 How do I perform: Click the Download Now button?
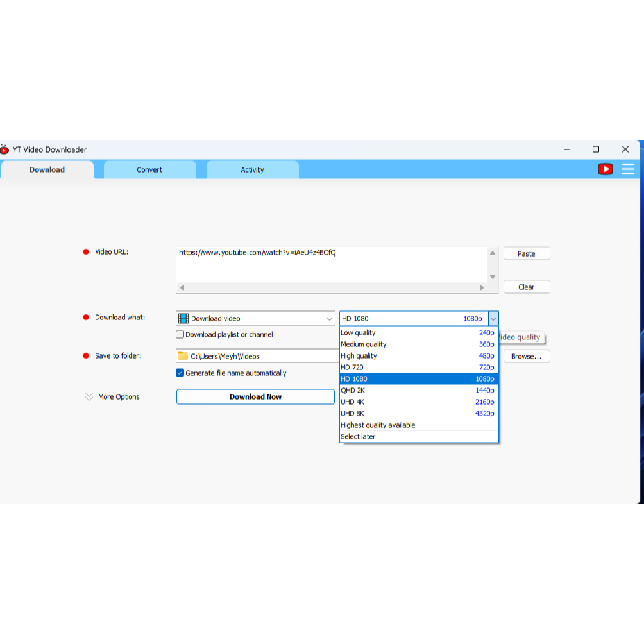pos(255,397)
